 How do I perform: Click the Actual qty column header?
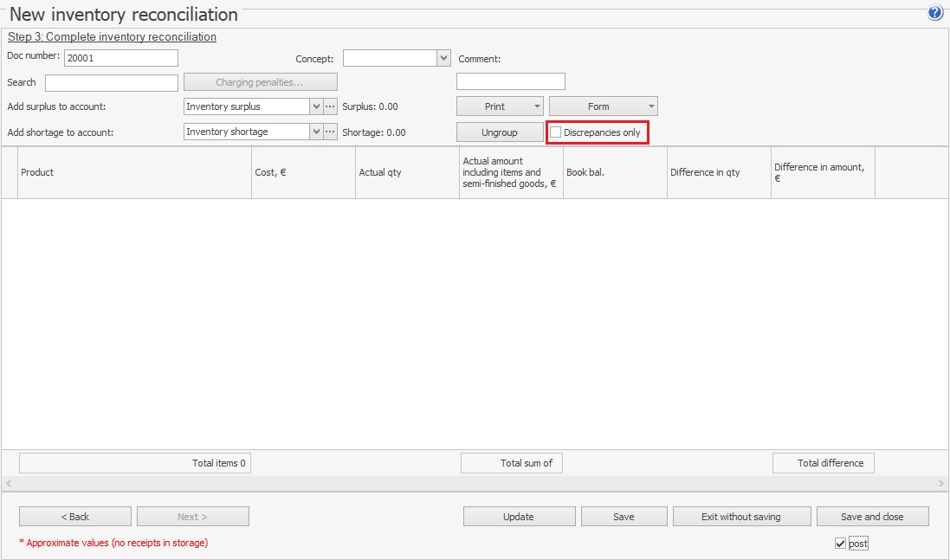point(407,172)
